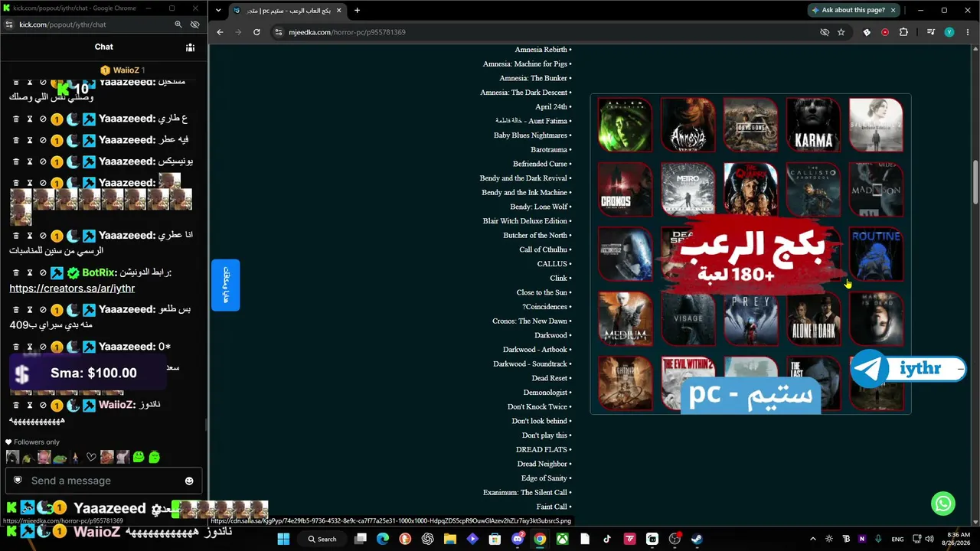Viewport: 980px width, 551px height.
Task: Open the creators.sa/ar/iythr donation link
Action: coord(72,289)
